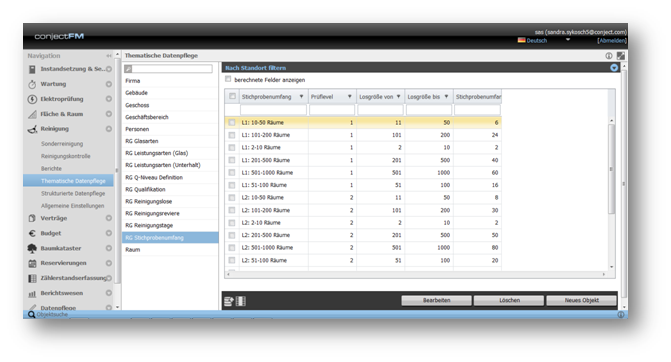Click the Baumkataster tree icon
Viewport: 671px width, 362px height.
click(32, 248)
